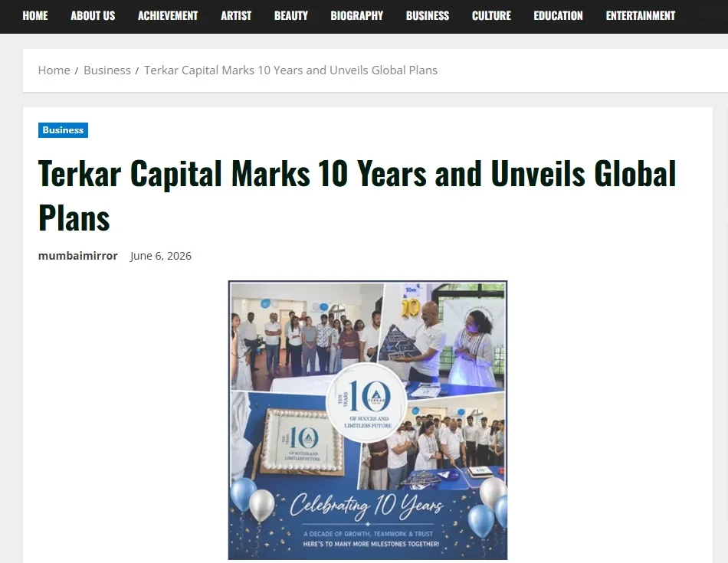
Task: Go to EDUCATION section
Action: [x=558, y=16]
